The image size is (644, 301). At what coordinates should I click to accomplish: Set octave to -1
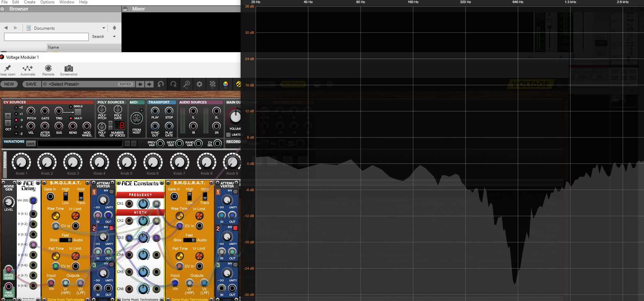click(16, 127)
